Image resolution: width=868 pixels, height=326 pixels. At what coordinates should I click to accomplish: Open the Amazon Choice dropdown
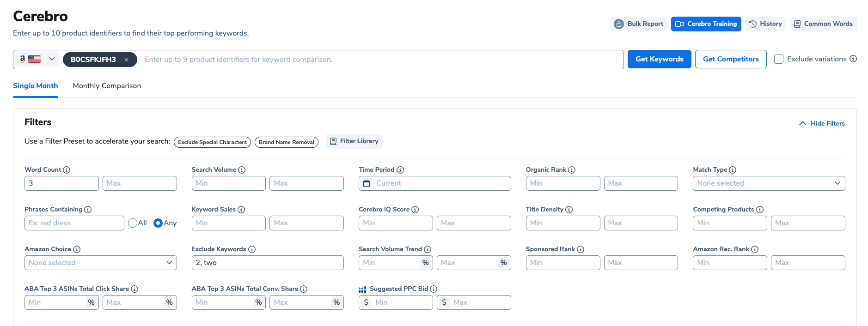tap(100, 263)
